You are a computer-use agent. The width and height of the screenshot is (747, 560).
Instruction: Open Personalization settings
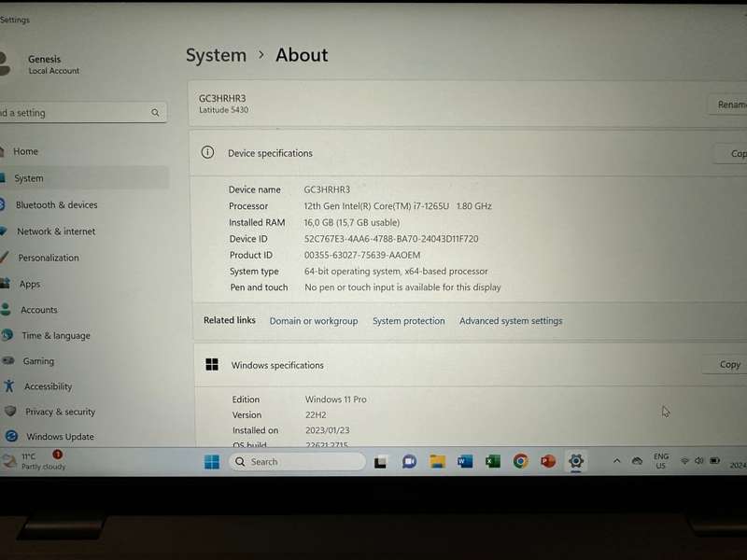[49, 258]
